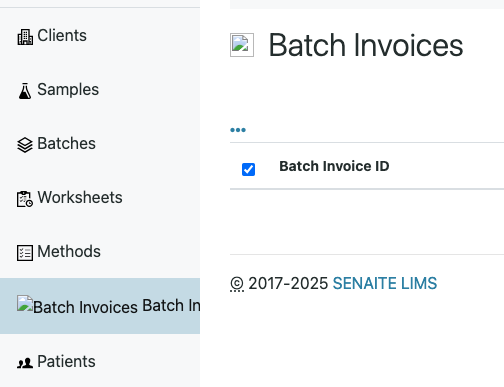Expand the three-dots options above the table

click(238, 130)
